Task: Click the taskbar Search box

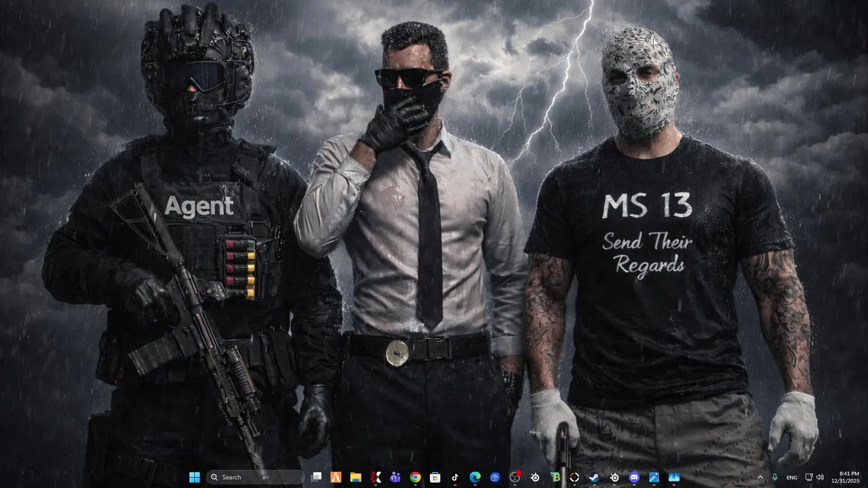Action: point(254,477)
